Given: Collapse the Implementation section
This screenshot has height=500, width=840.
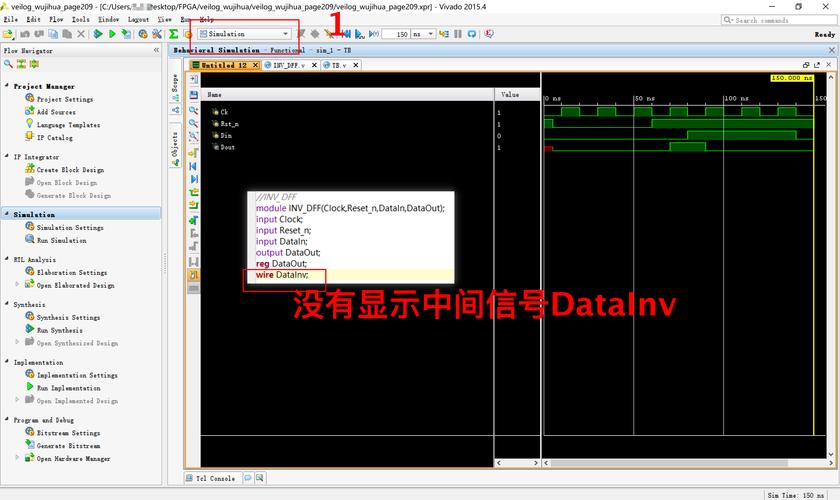Looking at the screenshot, I should click(x=6, y=361).
